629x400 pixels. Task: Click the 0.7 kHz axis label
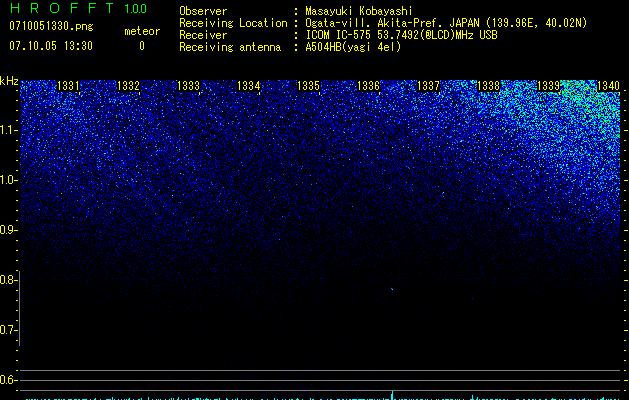point(8,330)
